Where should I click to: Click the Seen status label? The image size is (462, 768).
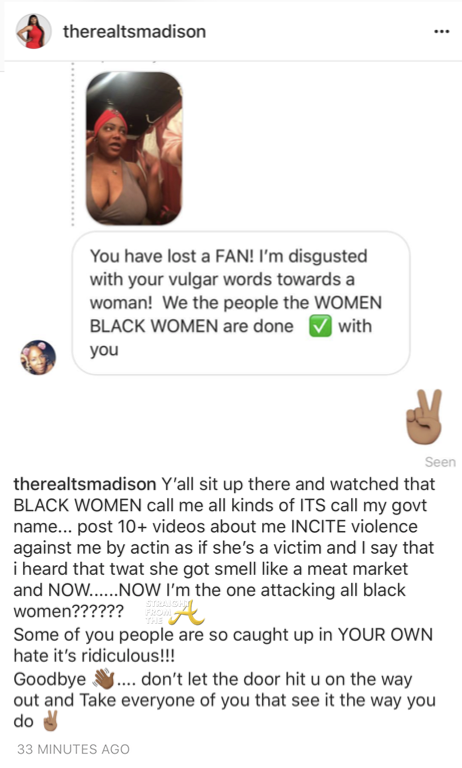point(440,462)
